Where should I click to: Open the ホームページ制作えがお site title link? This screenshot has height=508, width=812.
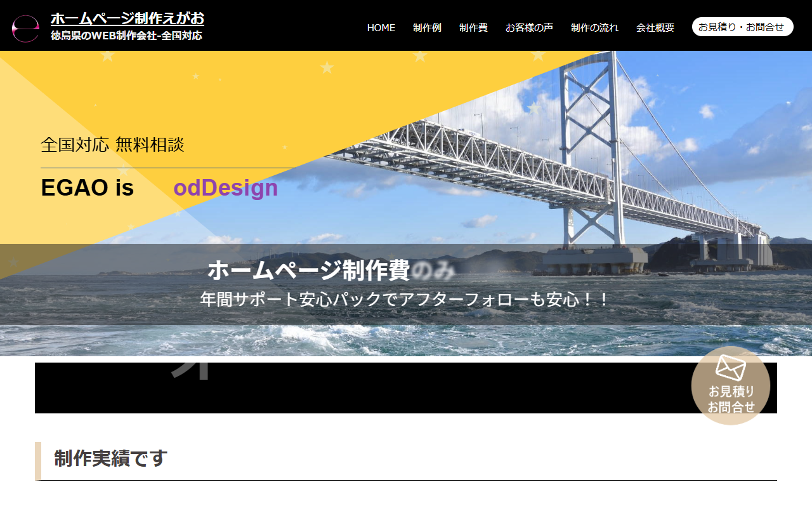coord(128,18)
